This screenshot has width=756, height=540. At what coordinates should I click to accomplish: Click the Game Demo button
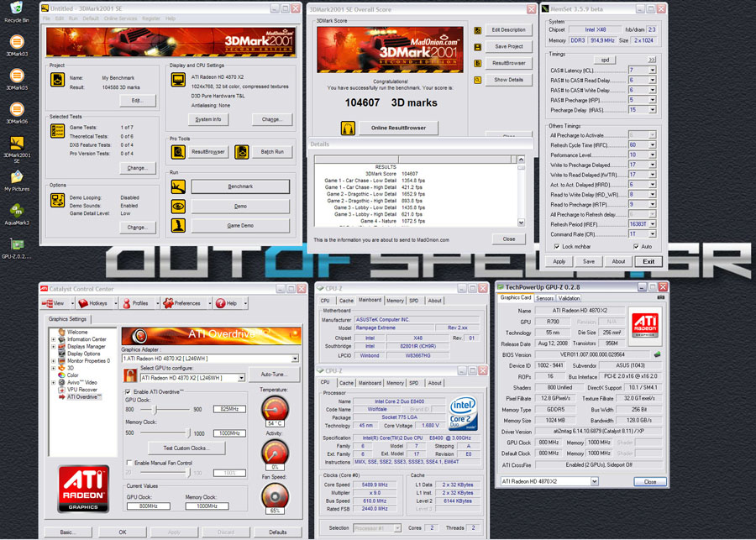tap(240, 226)
